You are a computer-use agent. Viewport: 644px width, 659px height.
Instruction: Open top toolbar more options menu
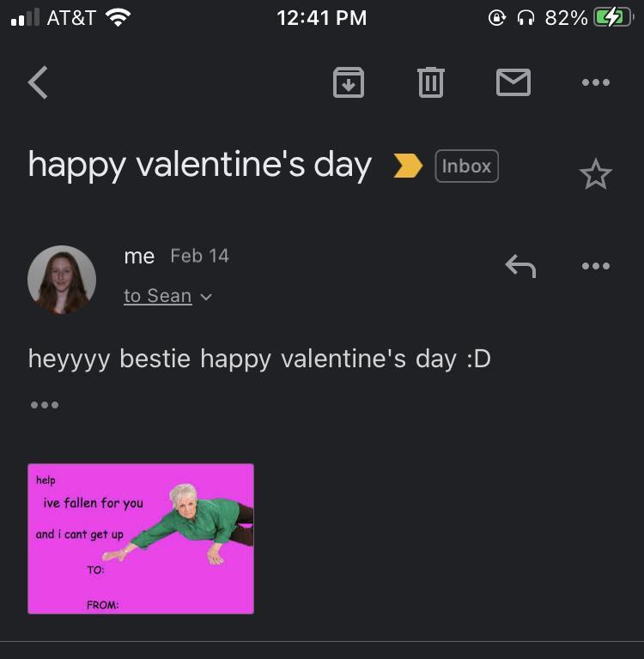point(595,82)
